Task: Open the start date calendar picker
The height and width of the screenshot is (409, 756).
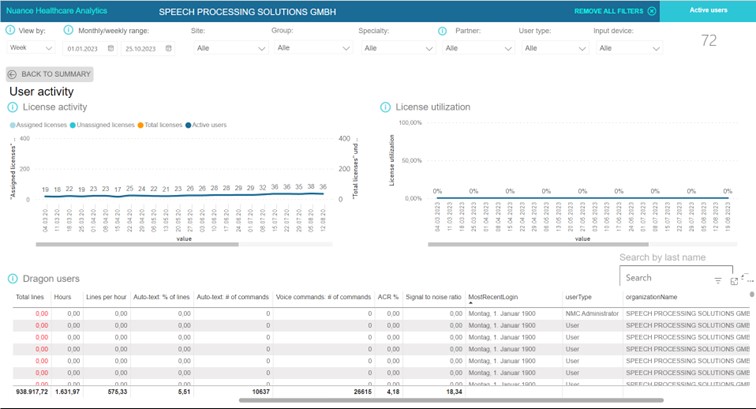Action: click(111, 47)
